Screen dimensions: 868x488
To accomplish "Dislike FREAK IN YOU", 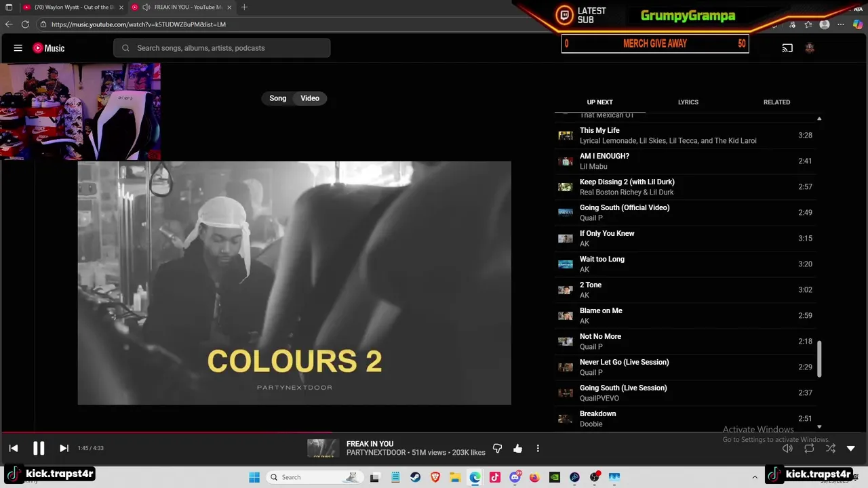I will click(497, 448).
